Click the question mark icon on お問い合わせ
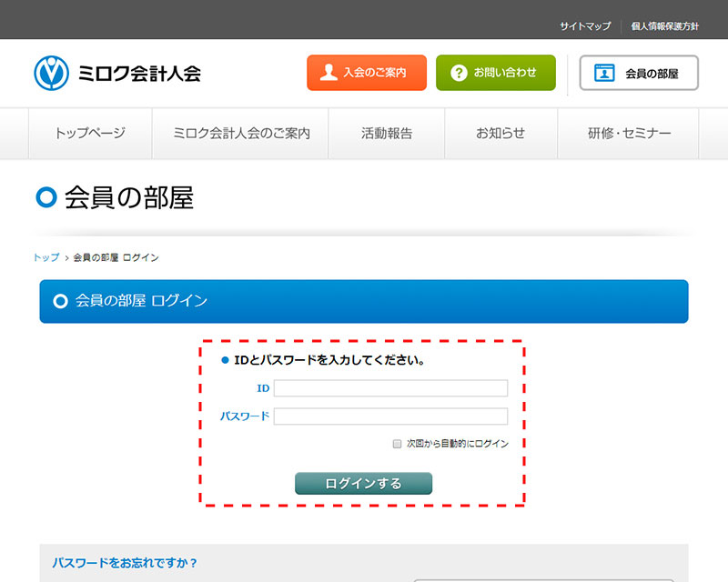Screen dimensions: 728x582 (x=459, y=73)
